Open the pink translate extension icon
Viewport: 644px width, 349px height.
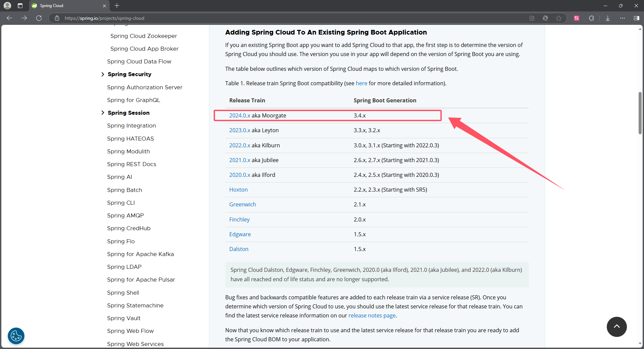pyautogui.click(x=577, y=18)
